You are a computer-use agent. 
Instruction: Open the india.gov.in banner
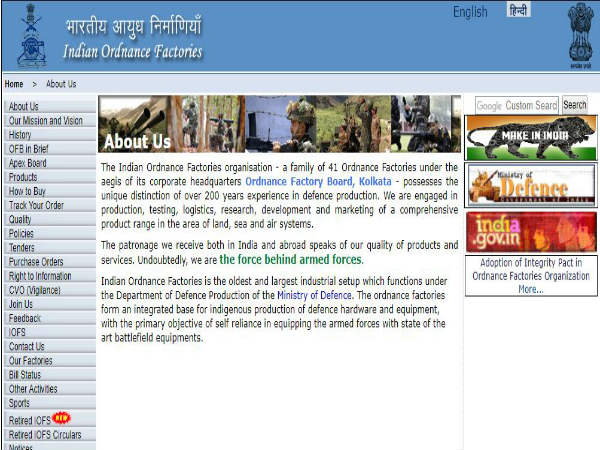(x=531, y=231)
